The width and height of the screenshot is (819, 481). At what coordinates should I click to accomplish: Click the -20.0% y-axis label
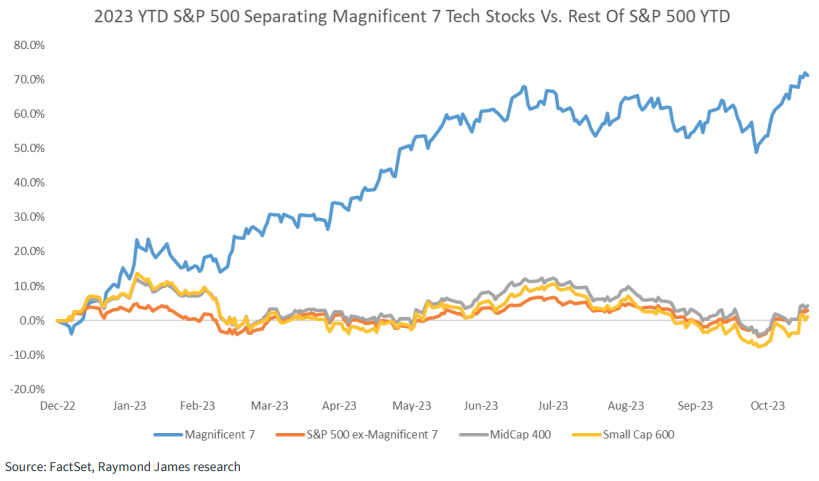click(x=26, y=390)
